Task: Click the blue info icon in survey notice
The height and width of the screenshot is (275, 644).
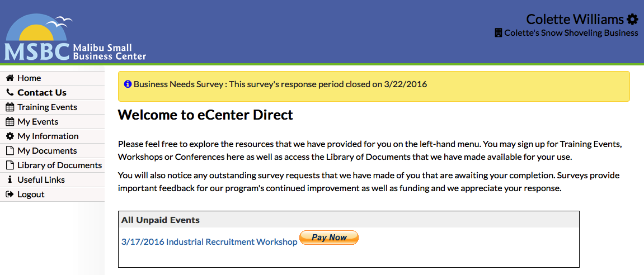Action: (128, 84)
